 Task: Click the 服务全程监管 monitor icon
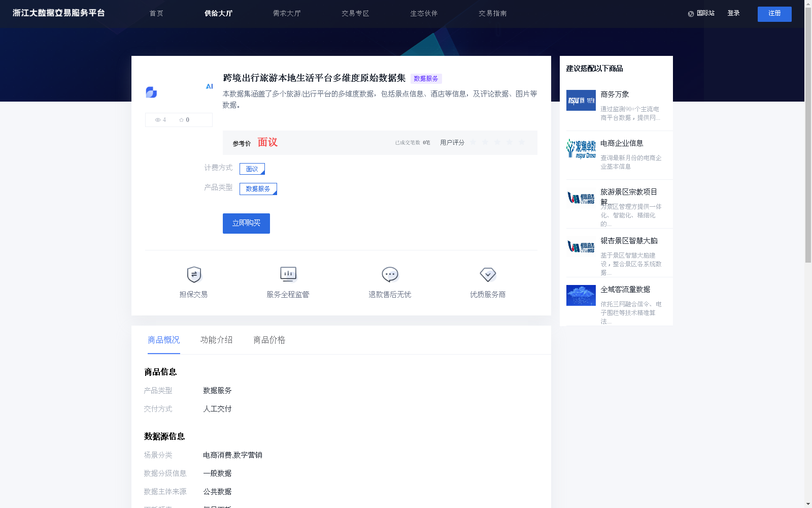coord(288,274)
